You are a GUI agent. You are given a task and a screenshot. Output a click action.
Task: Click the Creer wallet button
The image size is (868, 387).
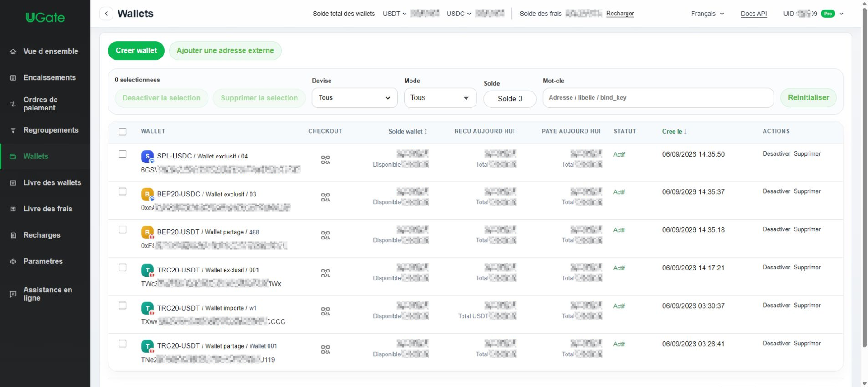click(x=136, y=51)
